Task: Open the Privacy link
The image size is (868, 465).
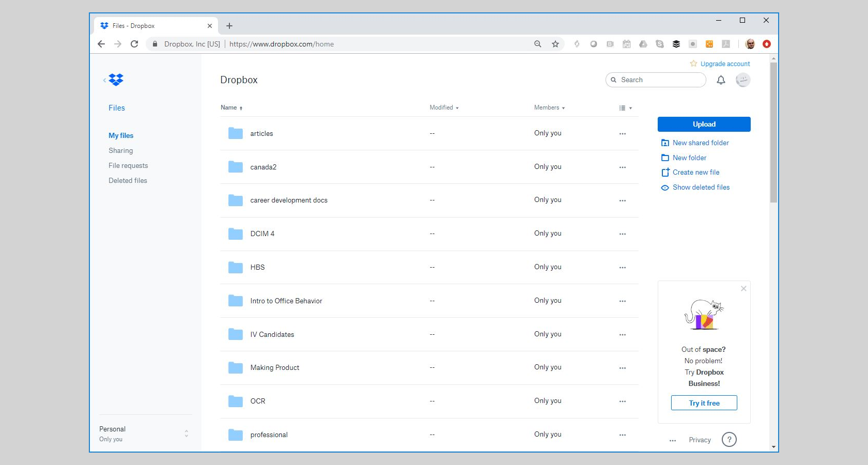Action: tap(700, 440)
